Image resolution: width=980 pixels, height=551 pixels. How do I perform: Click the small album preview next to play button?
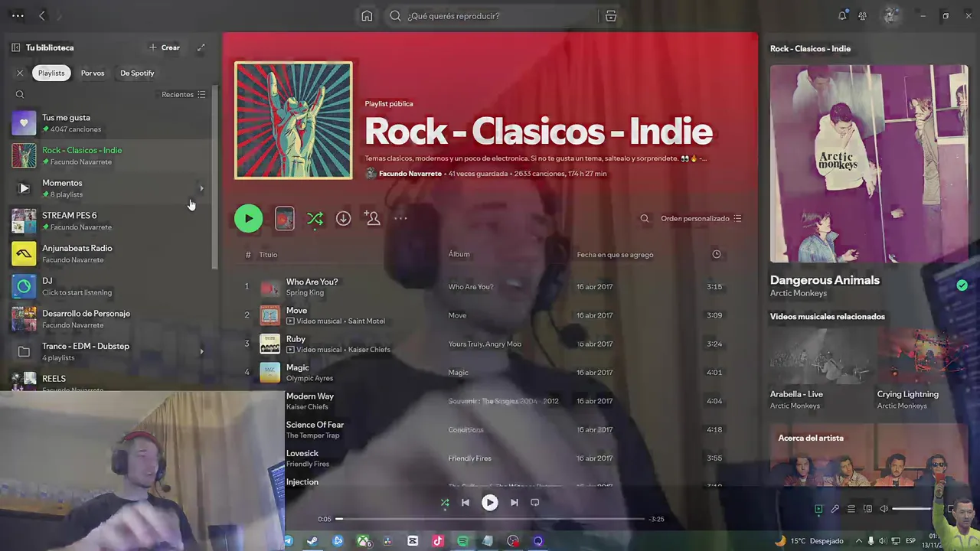(285, 219)
